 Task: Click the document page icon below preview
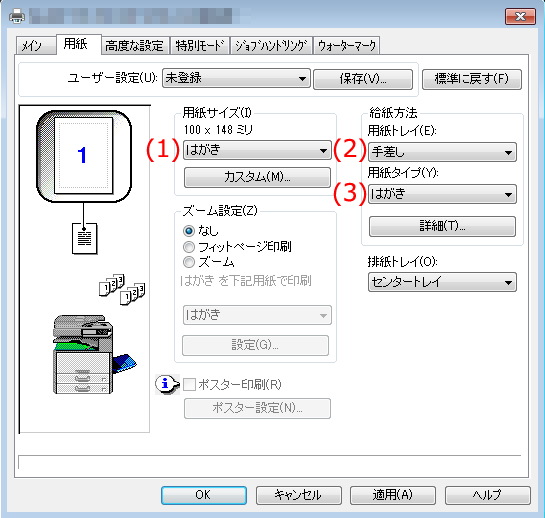pyautogui.click(x=84, y=239)
